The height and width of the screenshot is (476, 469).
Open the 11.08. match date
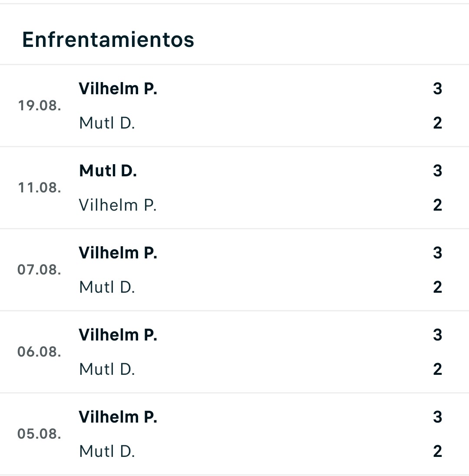click(40, 188)
